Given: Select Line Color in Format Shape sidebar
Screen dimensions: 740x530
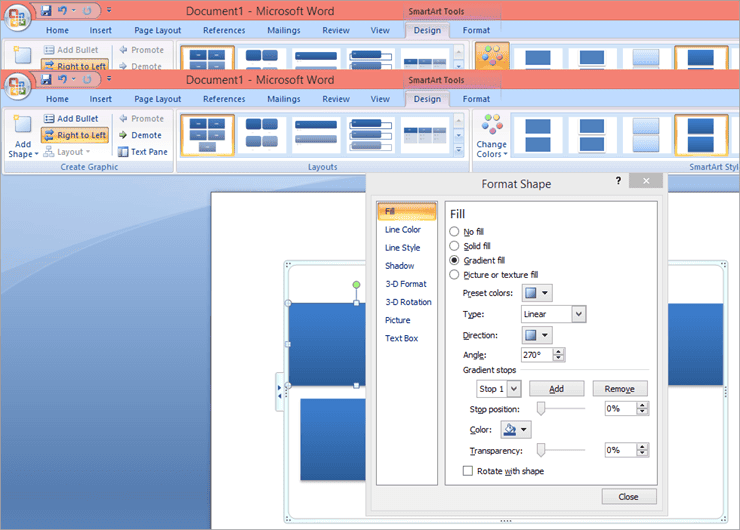Looking at the screenshot, I should point(403,230).
